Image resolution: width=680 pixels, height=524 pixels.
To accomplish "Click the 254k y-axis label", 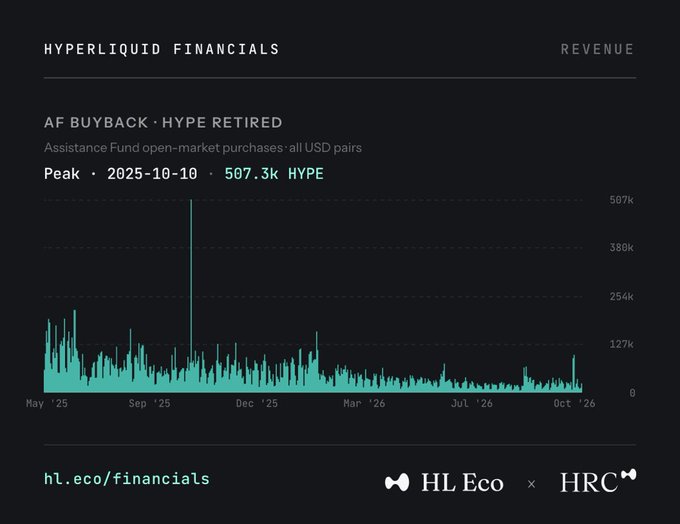I will 621,297.
